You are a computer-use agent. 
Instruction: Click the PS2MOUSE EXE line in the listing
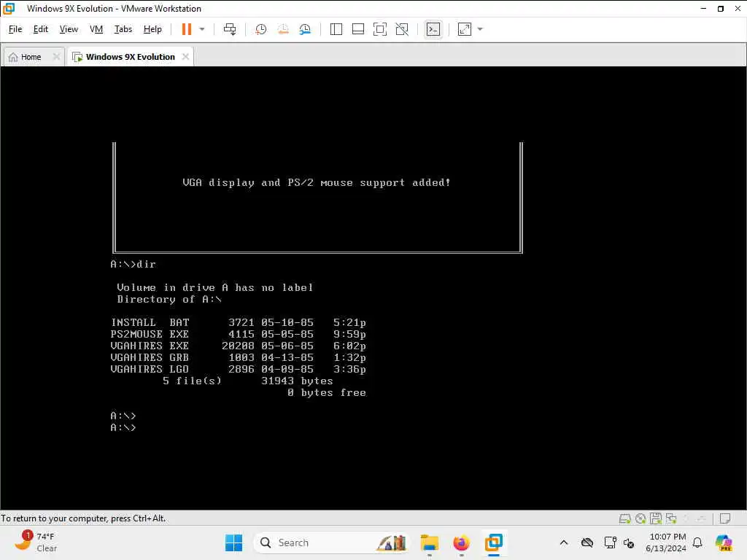pos(239,334)
